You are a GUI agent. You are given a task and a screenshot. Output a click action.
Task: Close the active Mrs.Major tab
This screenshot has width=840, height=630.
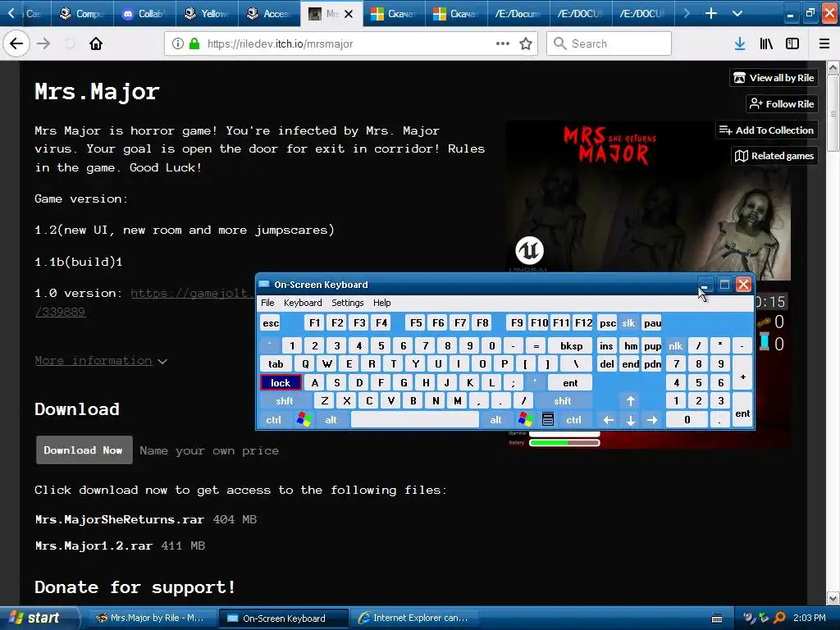pos(349,14)
